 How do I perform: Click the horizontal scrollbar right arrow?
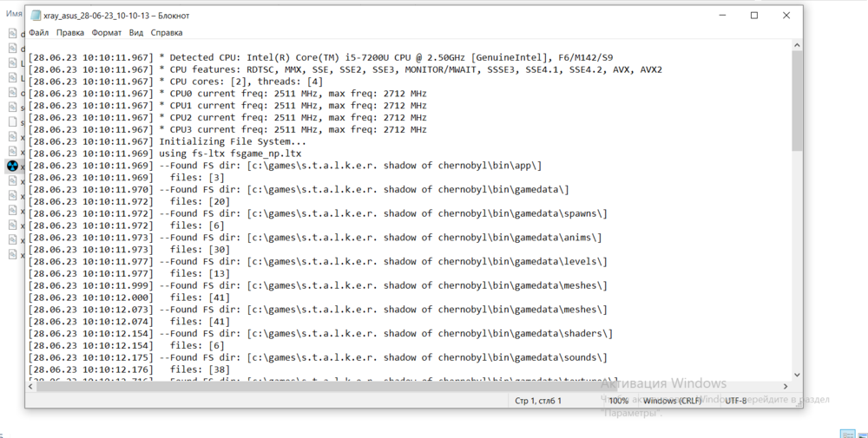click(x=786, y=386)
